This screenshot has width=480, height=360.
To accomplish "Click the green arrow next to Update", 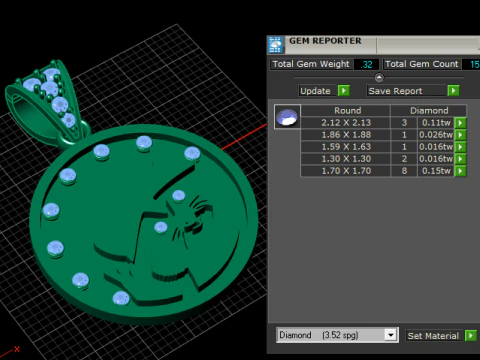I will click(x=344, y=91).
